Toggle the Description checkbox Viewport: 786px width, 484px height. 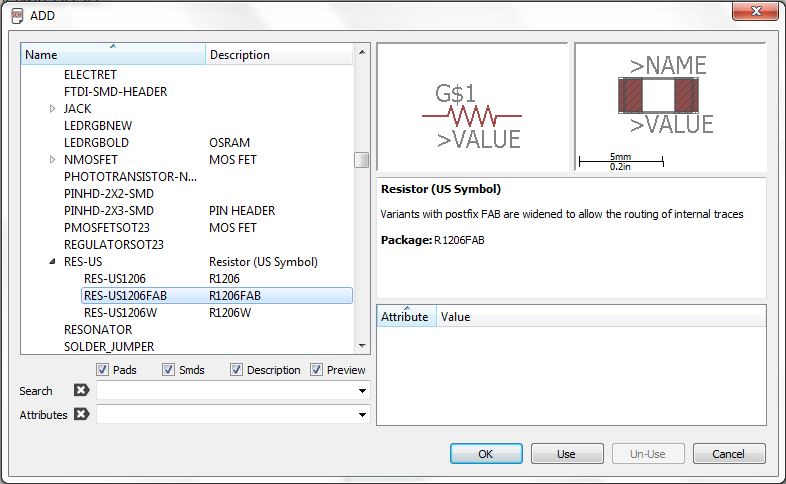[x=236, y=370]
